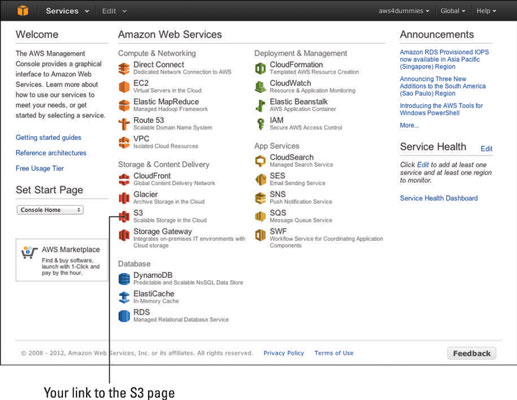Select the Elastic Beanstalk icon
Viewport: 517px width, 400px height.
pyautogui.click(x=260, y=105)
